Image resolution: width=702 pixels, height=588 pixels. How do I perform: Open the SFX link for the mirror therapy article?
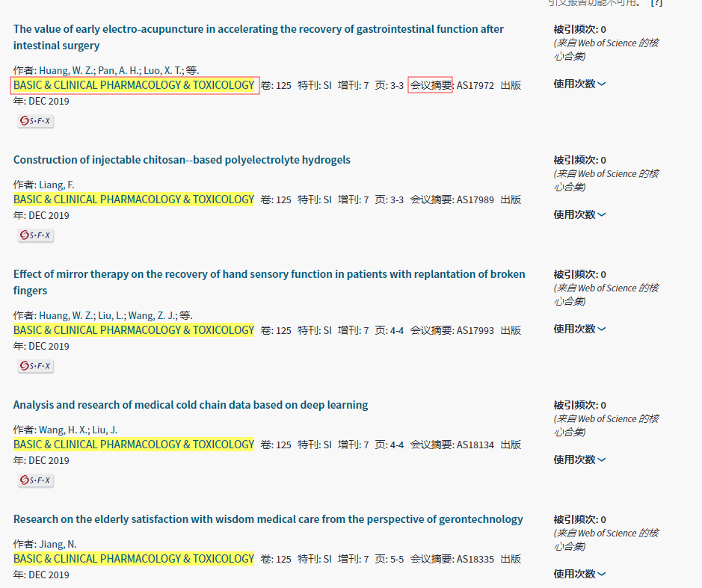click(36, 366)
